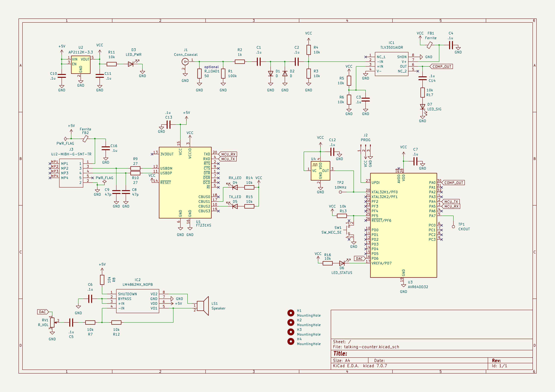Select the FB2 ferrite bead symbol
This screenshot has width=555, height=392.
[x=85, y=139]
